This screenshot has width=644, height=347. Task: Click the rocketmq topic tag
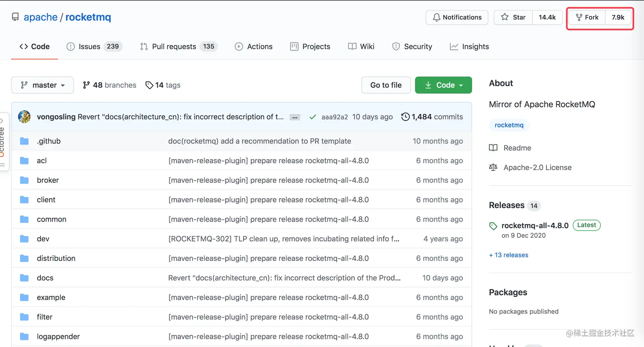coord(509,125)
